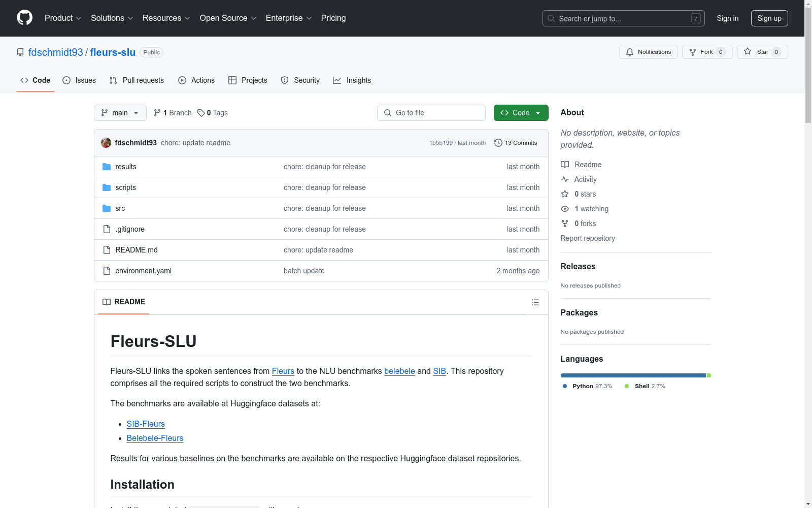Click the Shell green segment of language bar

[x=709, y=375]
